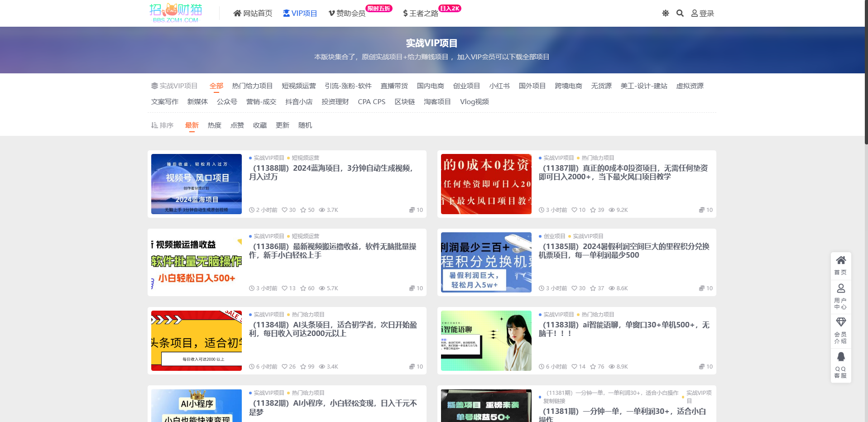
Task: Sort the list by 随机
Action: coord(305,125)
